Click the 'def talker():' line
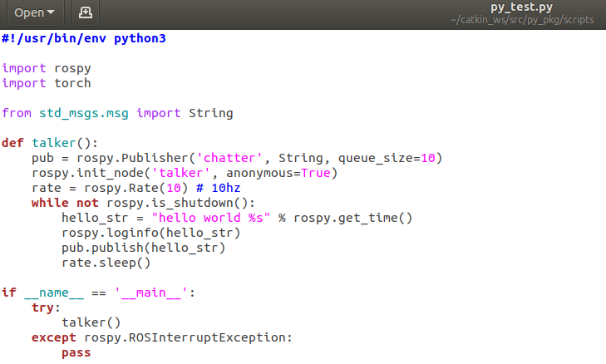Image resolution: width=606 pixels, height=364 pixels. point(50,143)
